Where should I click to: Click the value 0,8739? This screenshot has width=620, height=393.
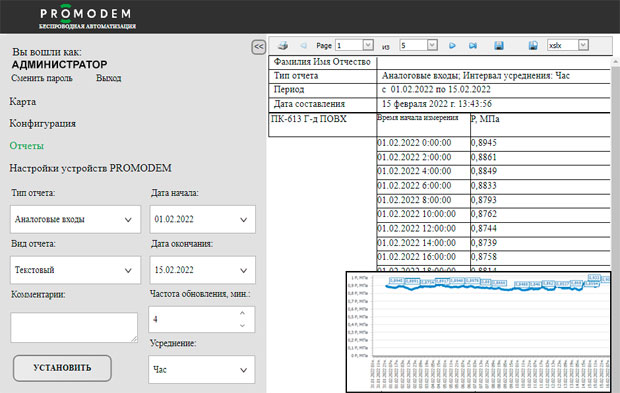pyautogui.click(x=484, y=243)
